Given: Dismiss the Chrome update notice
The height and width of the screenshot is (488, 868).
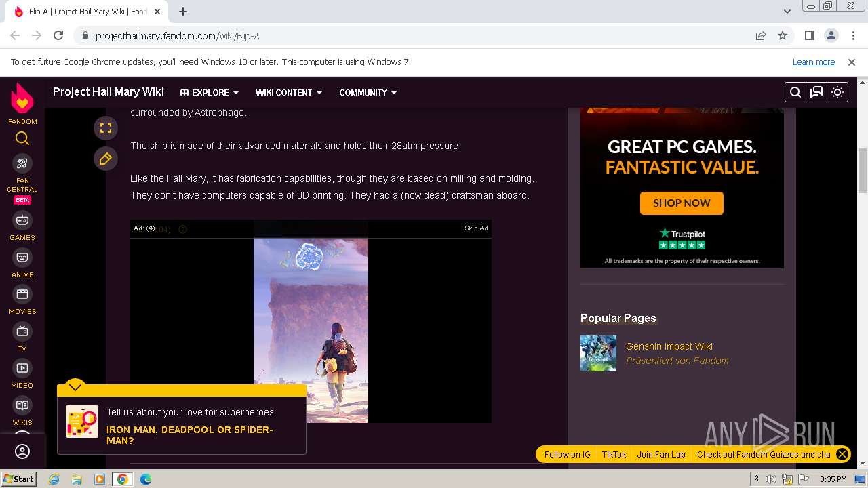Looking at the screenshot, I should [x=852, y=62].
